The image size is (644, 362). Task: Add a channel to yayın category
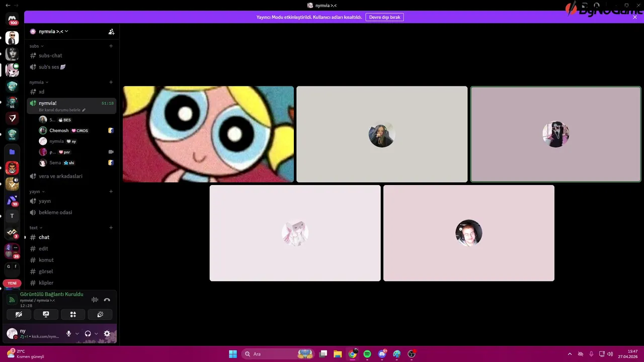point(111,192)
